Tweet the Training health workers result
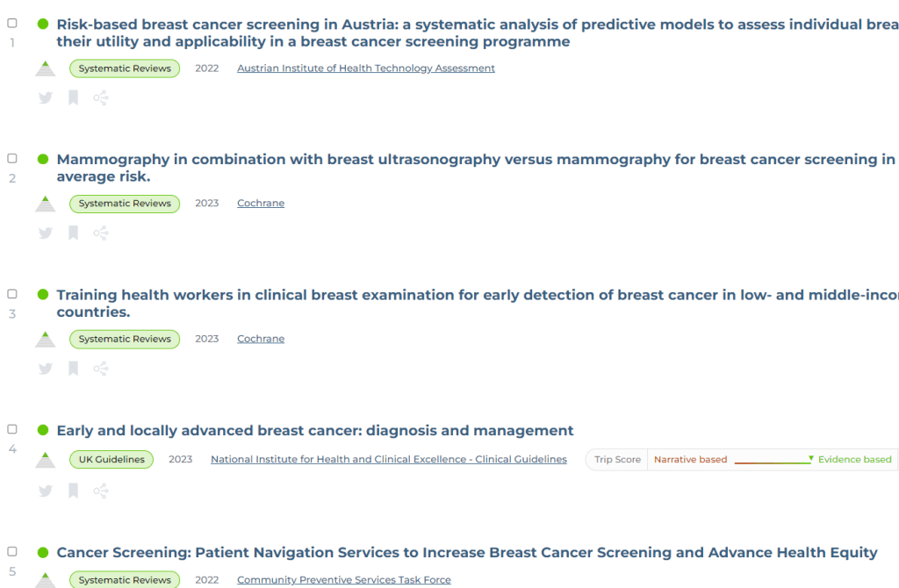Image resolution: width=899 pixels, height=588 pixels. 46,369
